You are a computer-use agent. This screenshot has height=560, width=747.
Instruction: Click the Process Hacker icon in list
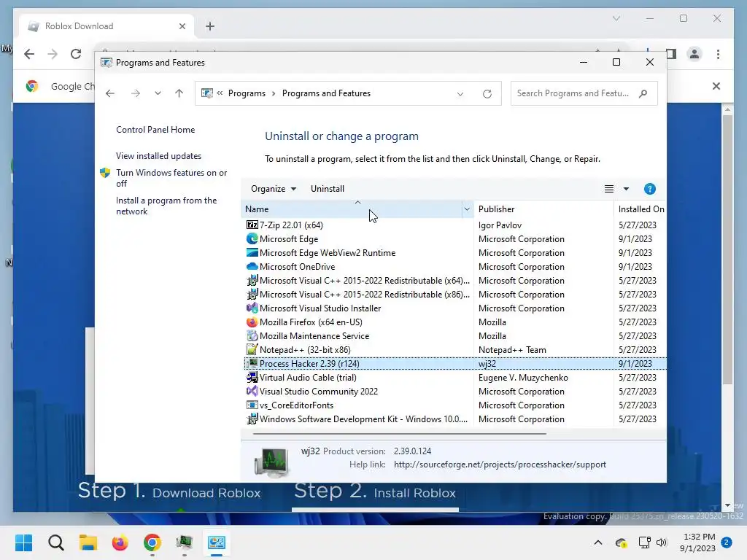252,363
